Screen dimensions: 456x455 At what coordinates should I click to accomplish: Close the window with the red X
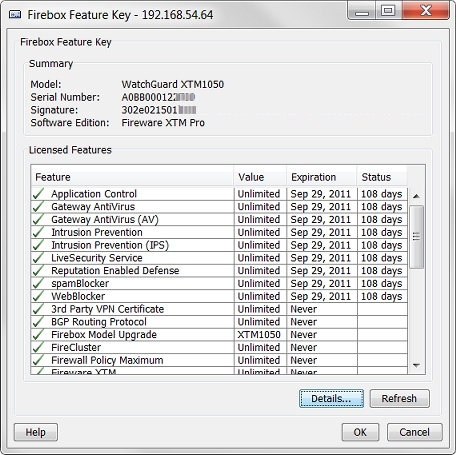point(426,10)
